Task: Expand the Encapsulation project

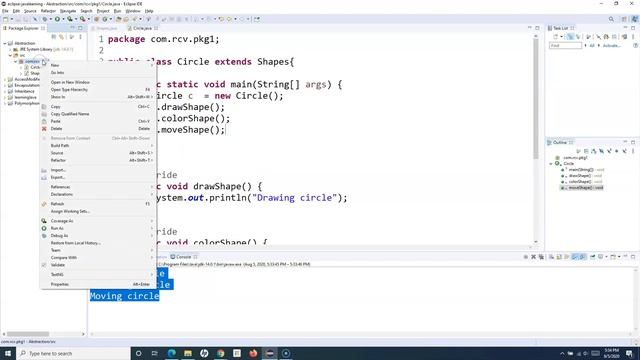Action: pos(5,85)
